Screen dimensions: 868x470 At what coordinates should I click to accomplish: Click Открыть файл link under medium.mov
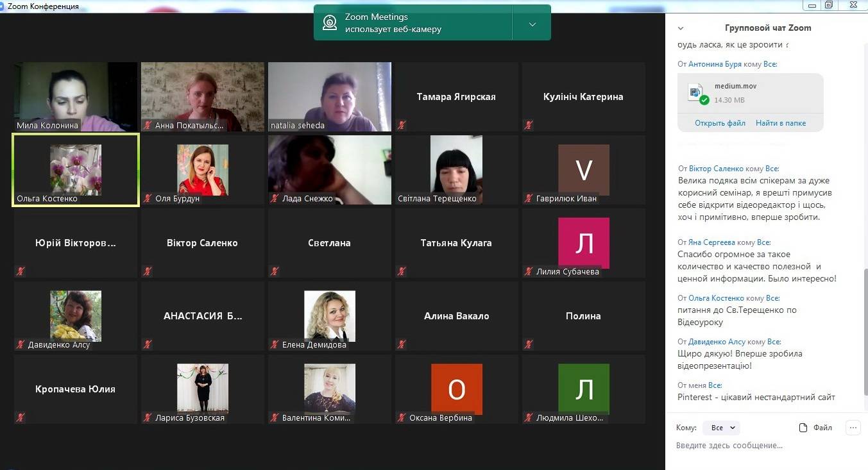point(720,123)
